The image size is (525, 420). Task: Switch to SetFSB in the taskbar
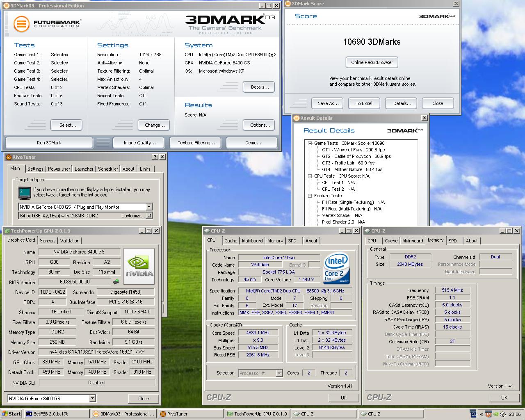[57, 414]
